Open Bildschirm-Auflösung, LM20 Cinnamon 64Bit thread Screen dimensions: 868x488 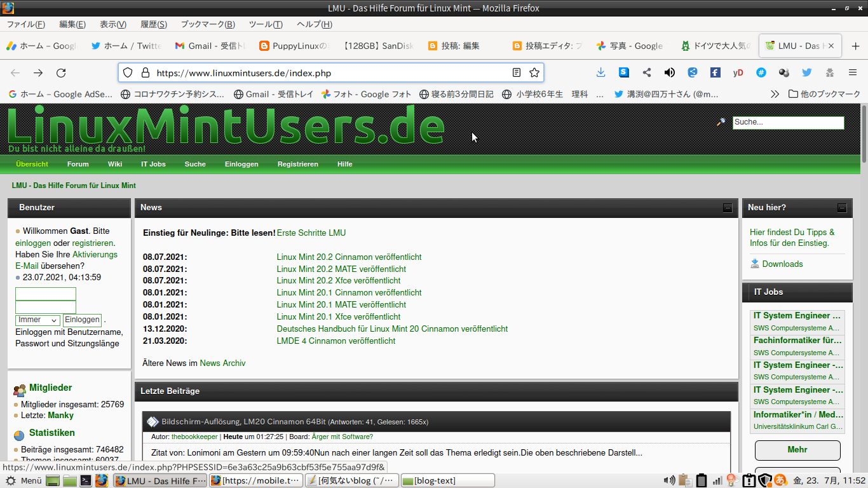(x=243, y=422)
